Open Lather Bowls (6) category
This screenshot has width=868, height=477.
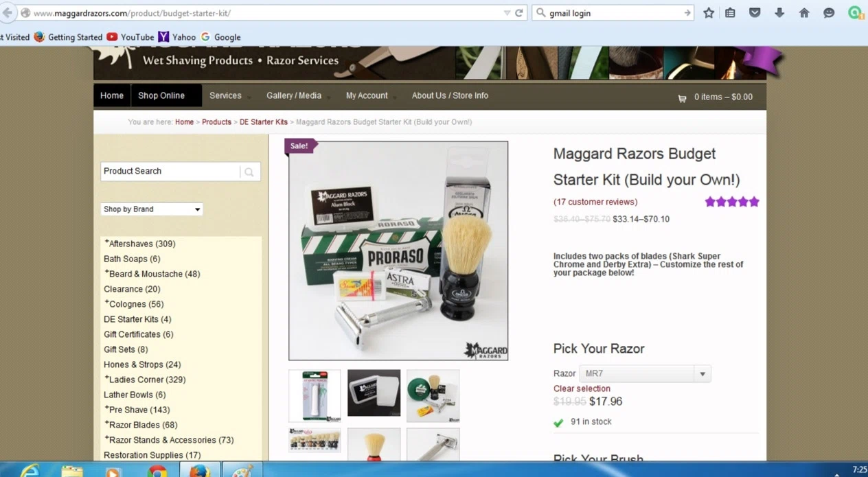135,395
